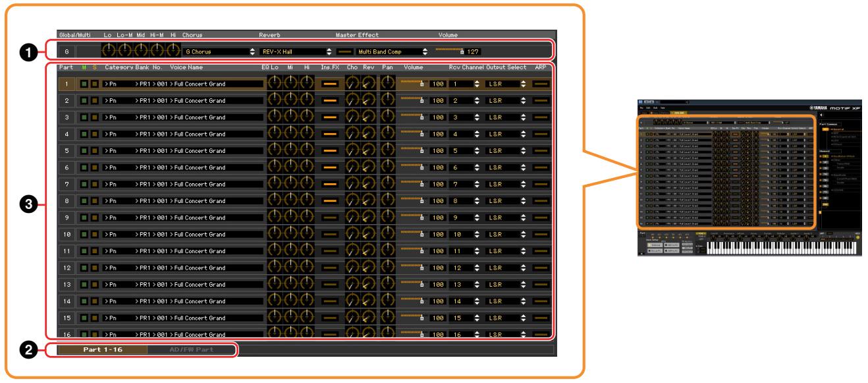Click the Cho send knob of Part 13
868x383 pixels.
[352, 285]
